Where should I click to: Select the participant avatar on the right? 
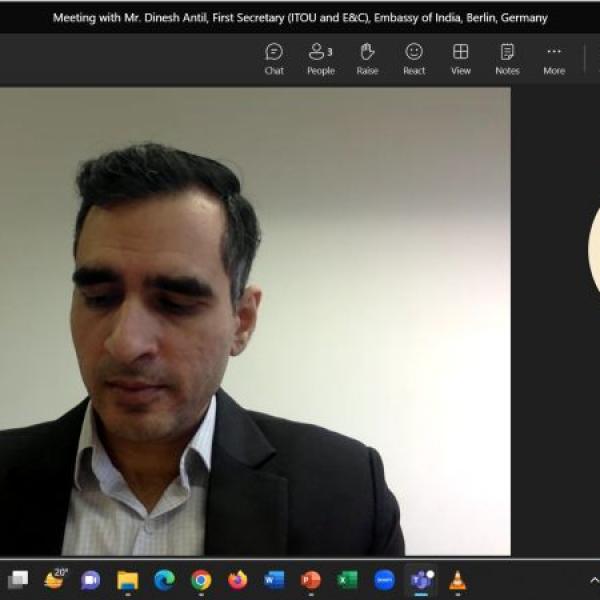(594, 250)
